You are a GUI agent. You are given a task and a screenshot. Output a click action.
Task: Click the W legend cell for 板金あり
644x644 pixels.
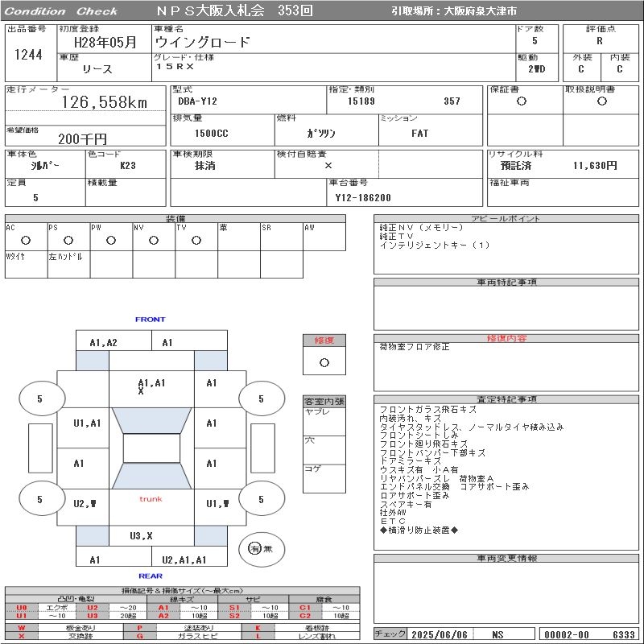coord(22,628)
